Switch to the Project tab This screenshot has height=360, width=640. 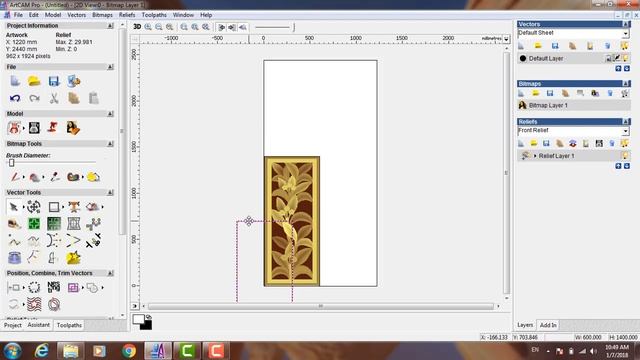pos(13,325)
